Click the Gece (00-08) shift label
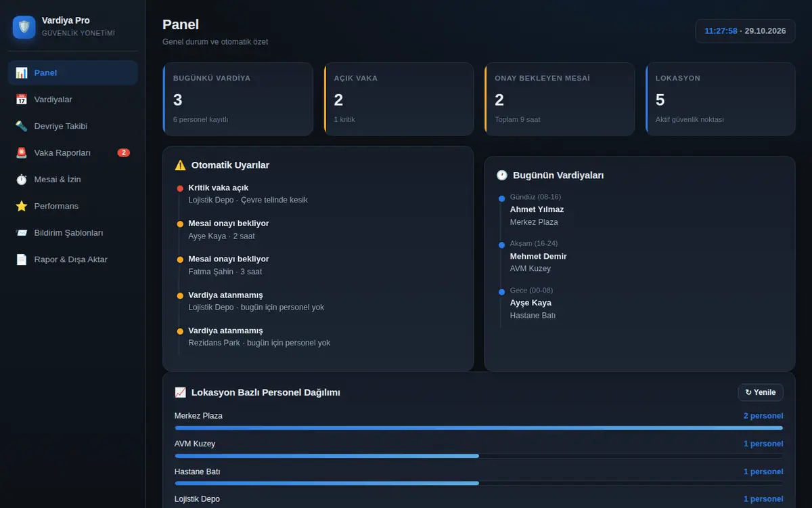812x508 pixels. 531,291
